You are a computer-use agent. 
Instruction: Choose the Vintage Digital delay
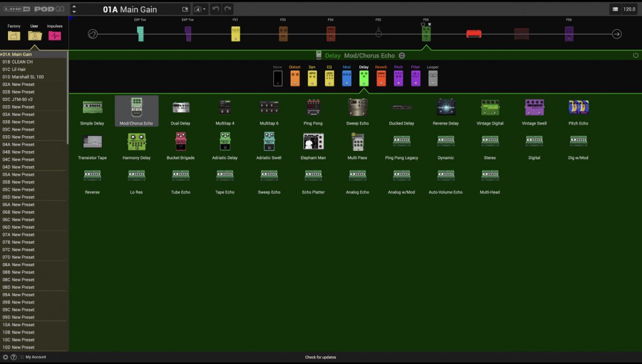point(490,112)
